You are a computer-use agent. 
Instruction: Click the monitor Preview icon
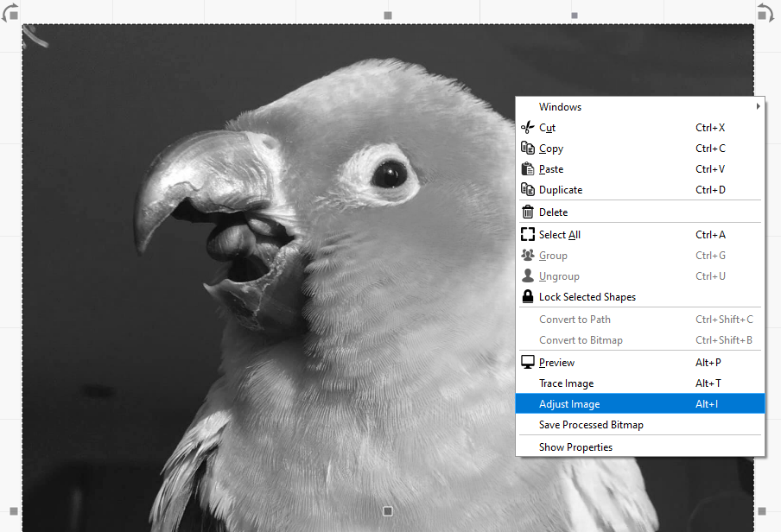pyautogui.click(x=527, y=363)
